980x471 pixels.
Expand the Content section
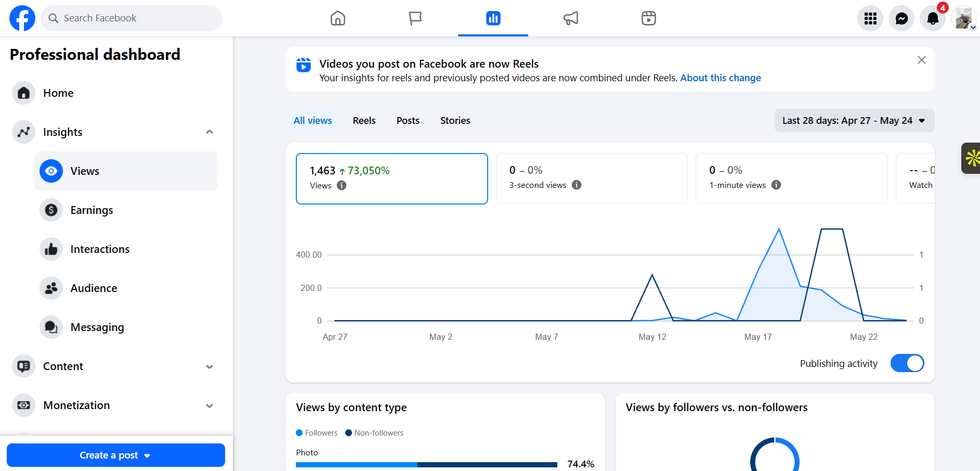tap(210, 366)
